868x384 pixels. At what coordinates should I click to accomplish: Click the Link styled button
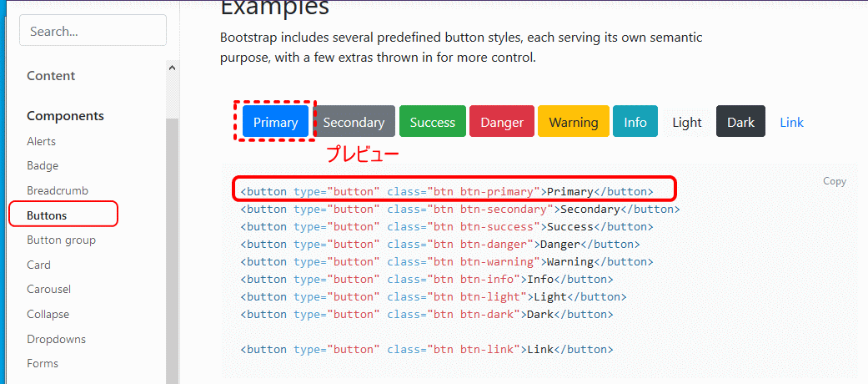[x=791, y=121]
